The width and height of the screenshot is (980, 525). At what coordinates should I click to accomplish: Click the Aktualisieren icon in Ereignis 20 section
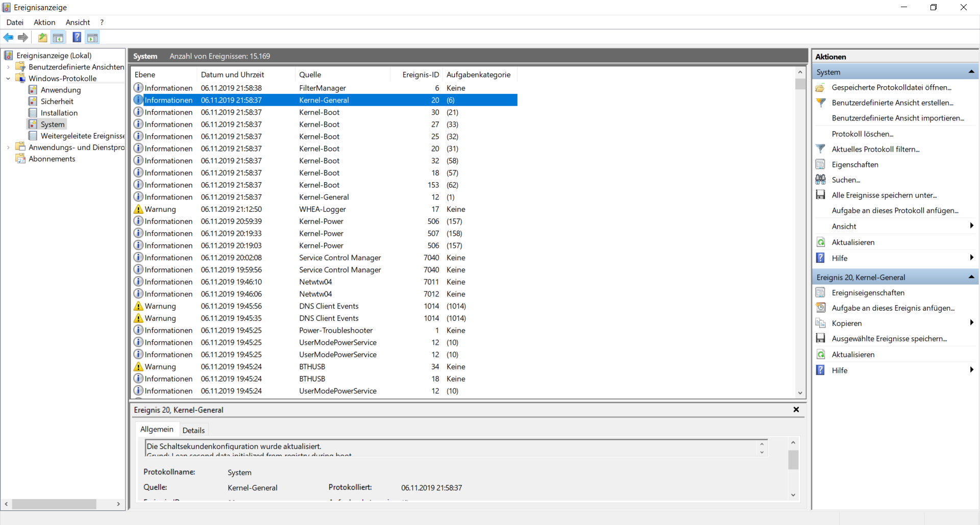tap(821, 355)
